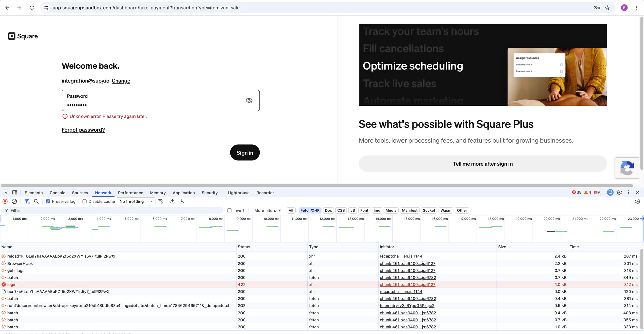
Task: Open network search with the magnifier icon
Action: click(36, 201)
